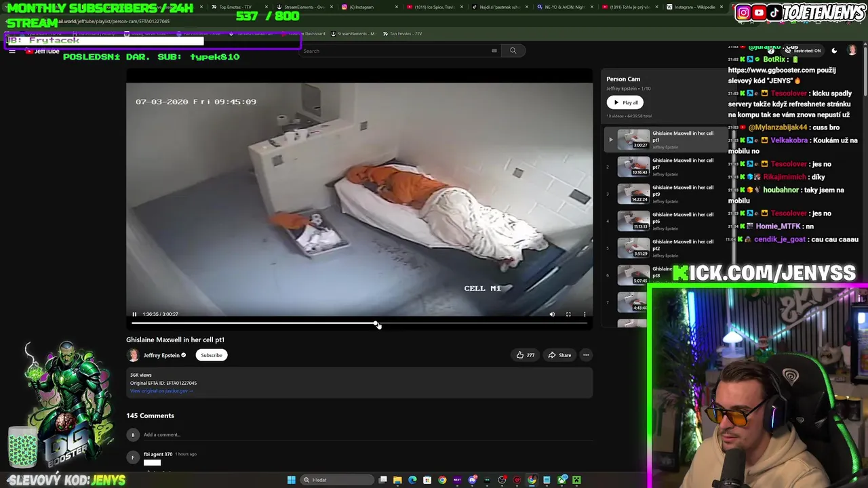
Task: Follow the 'View original on justice.gov' link
Action: pos(161,391)
